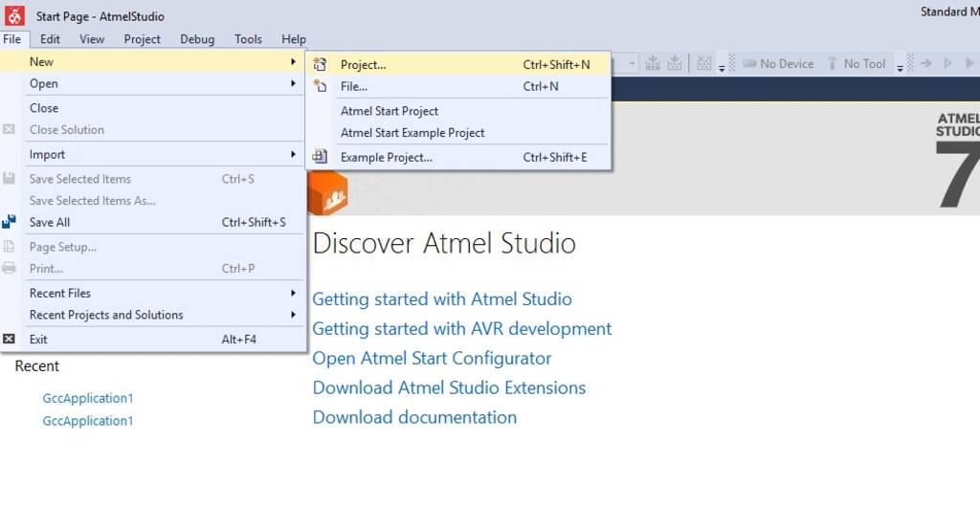The image size is (980, 507).
Task: Select Project... in the New submenu
Action: click(458, 64)
